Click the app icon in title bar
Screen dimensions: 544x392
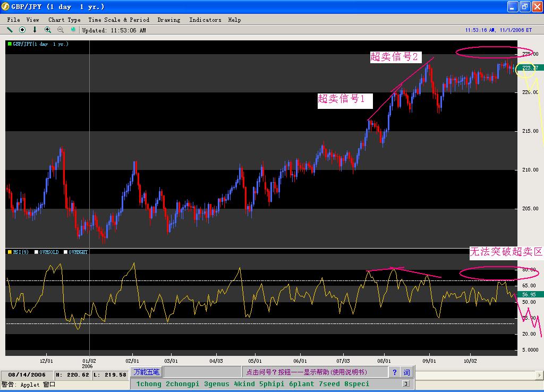tap(5, 6)
